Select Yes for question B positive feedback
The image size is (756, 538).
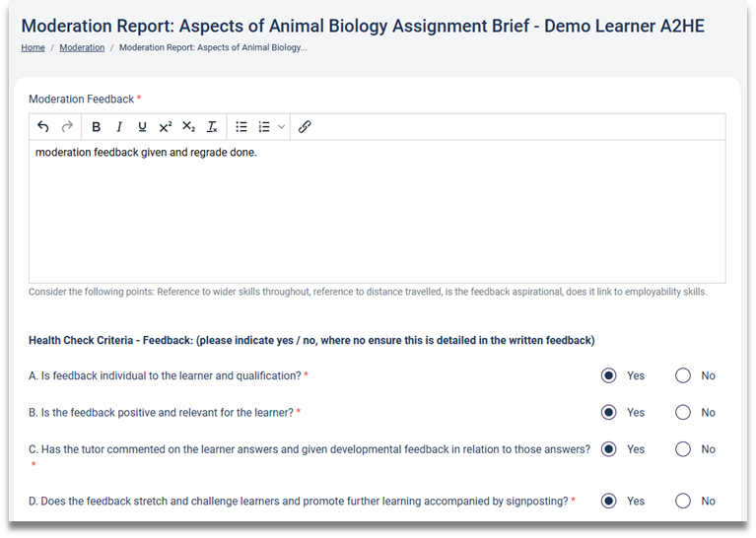(609, 412)
